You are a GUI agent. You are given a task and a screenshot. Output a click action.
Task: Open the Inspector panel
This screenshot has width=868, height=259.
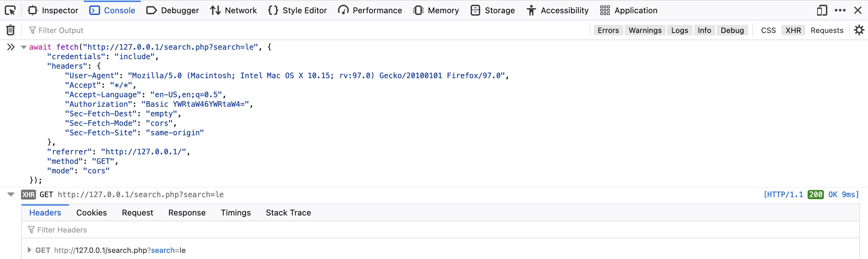pos(53,11)
